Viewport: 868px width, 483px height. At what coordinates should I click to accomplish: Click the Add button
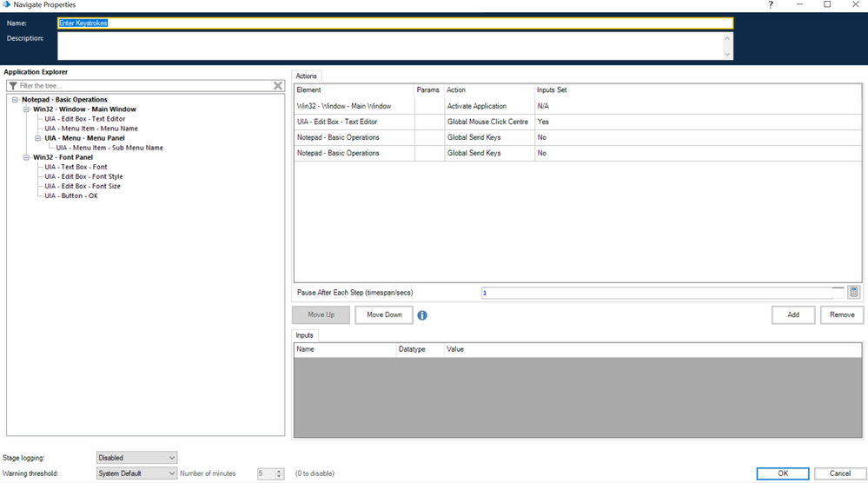tap(792, 314)
